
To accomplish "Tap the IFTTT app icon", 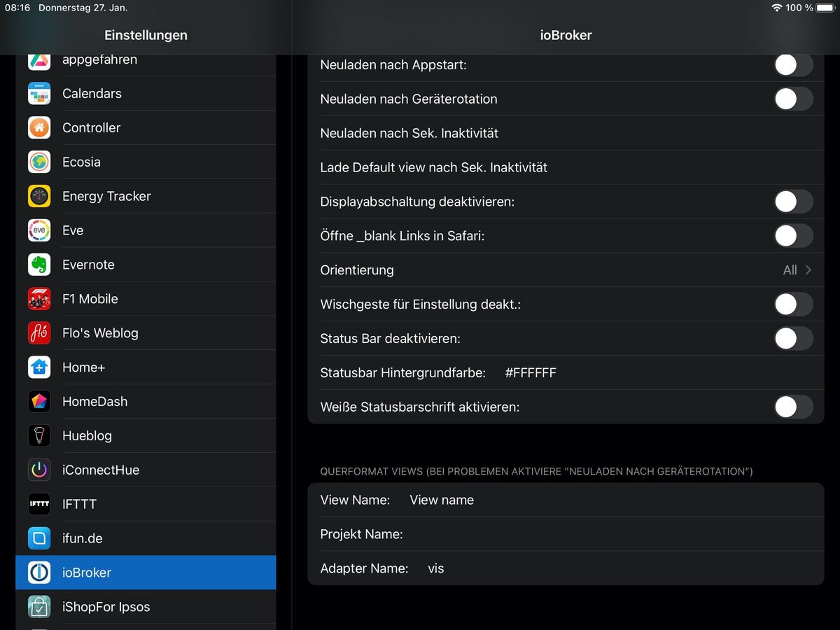I will [x=39, y=504].
